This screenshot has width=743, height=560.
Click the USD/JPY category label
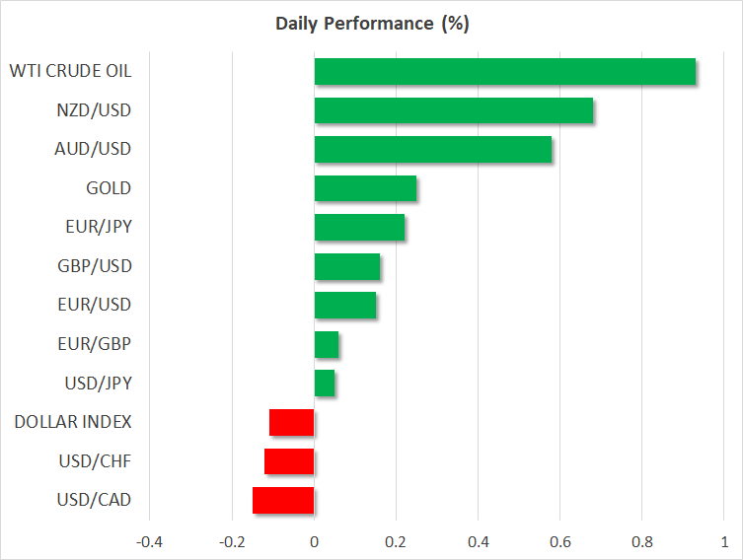[x=99, y=383]
